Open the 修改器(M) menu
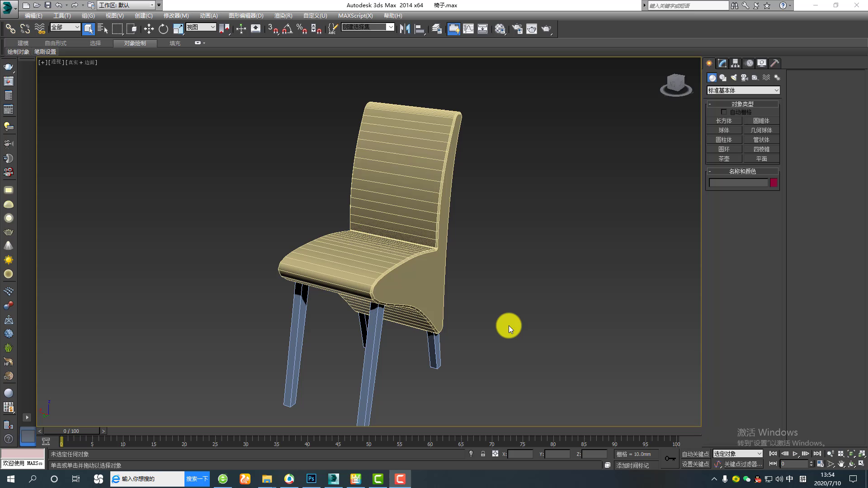 pos(176,15)
